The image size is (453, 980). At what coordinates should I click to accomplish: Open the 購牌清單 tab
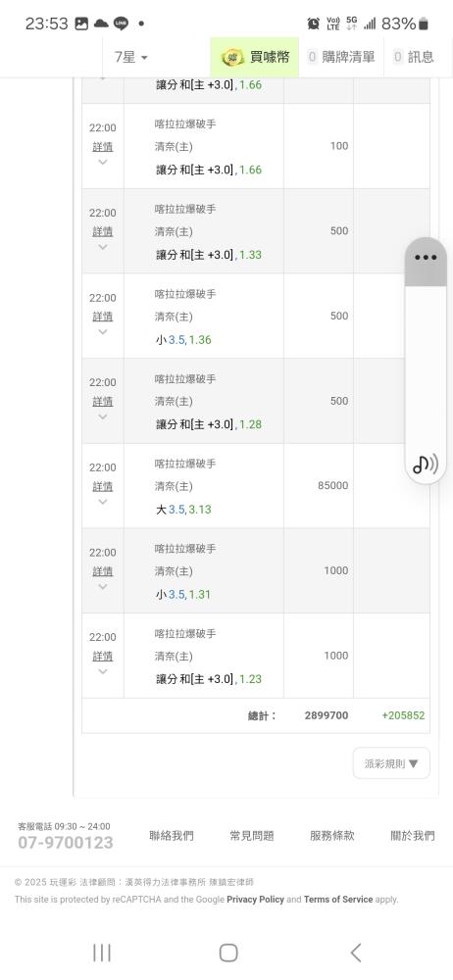click(341, 57)
